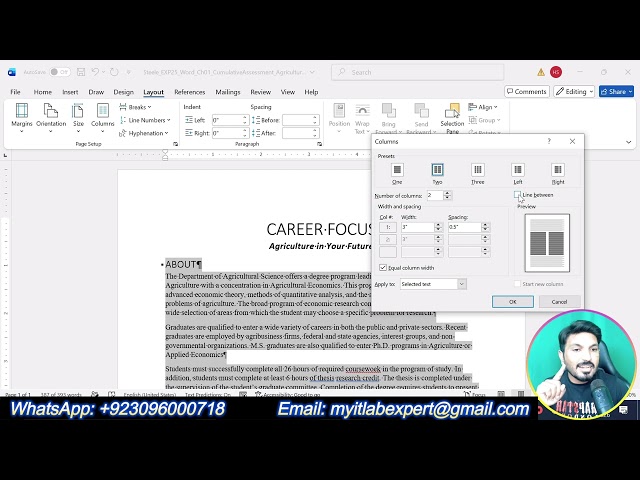The image size is (640, 480).
Task: Click the Indent Right field
Action: click(x=227, y=133)
